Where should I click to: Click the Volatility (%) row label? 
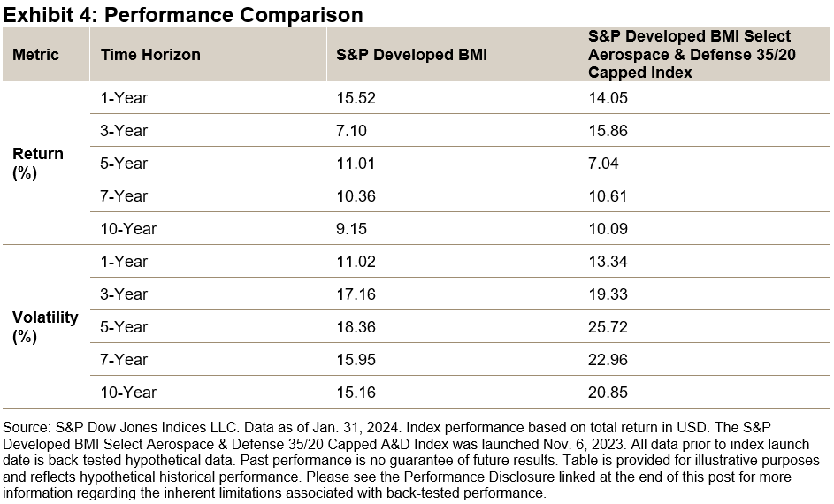tap(45, 326)
